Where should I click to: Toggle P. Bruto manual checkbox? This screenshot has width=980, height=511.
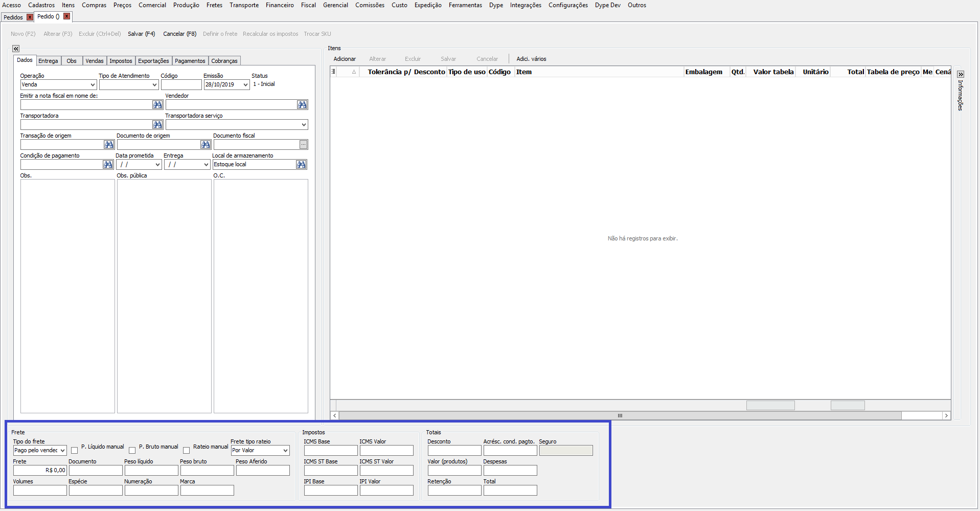[x=132, y=451]
